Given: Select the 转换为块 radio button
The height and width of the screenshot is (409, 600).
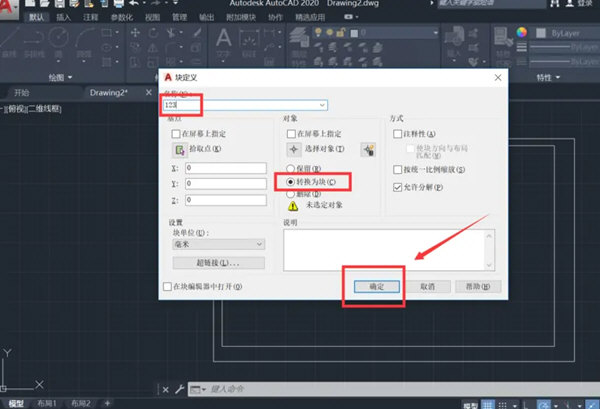Looking at the screenshot, I should coord(292,183).
